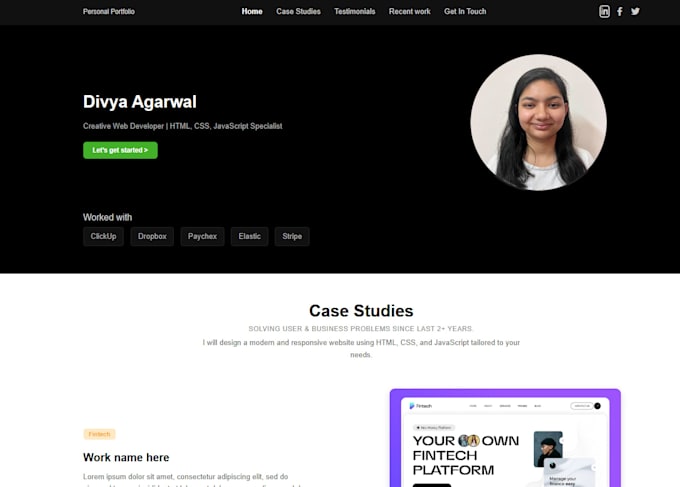
Task: Select the Dropbox company badge
Action: (x=152, y=236)
